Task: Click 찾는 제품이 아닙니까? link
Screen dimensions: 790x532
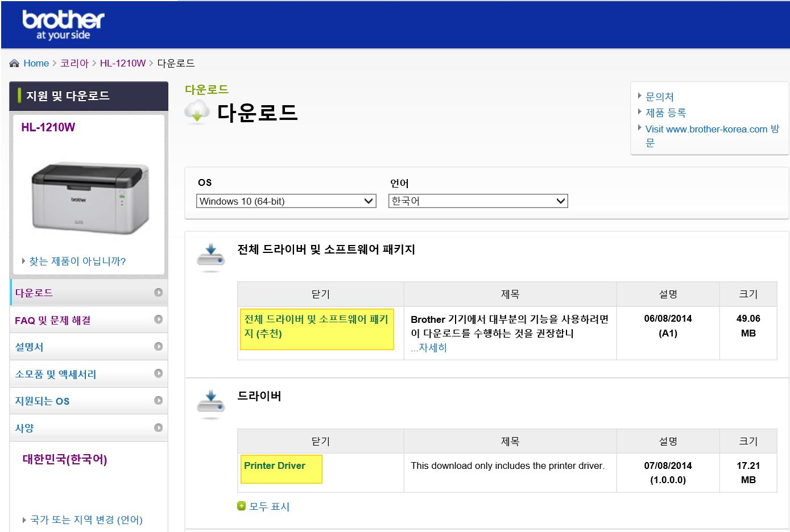Action: tap(77, 261)
